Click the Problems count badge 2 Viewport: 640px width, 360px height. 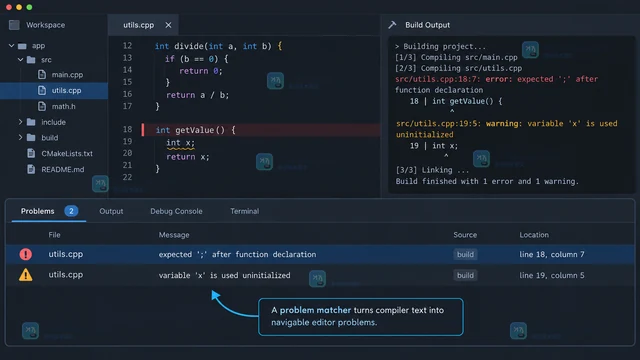(71, 211)
